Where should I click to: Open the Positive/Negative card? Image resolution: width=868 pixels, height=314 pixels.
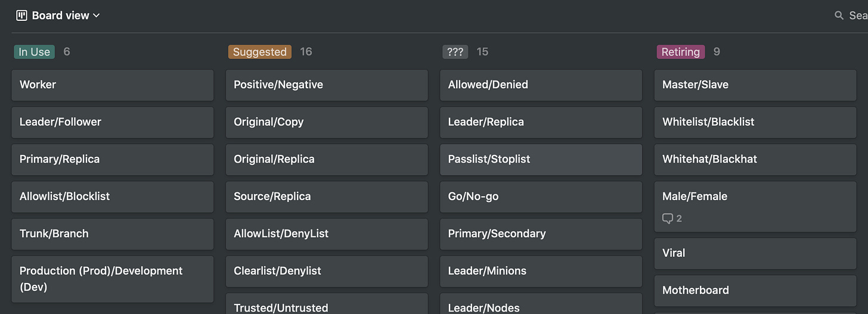[x=327, y=85]
